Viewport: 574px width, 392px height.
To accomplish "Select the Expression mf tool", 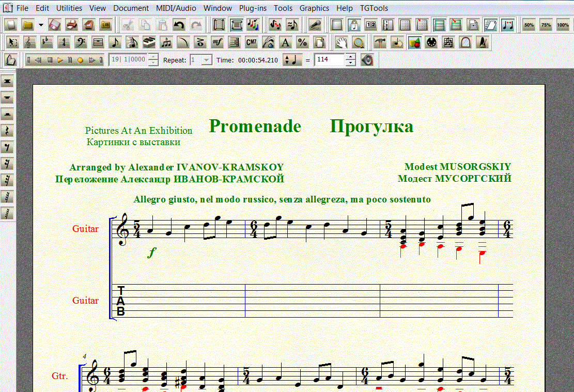I will (217, 42).
